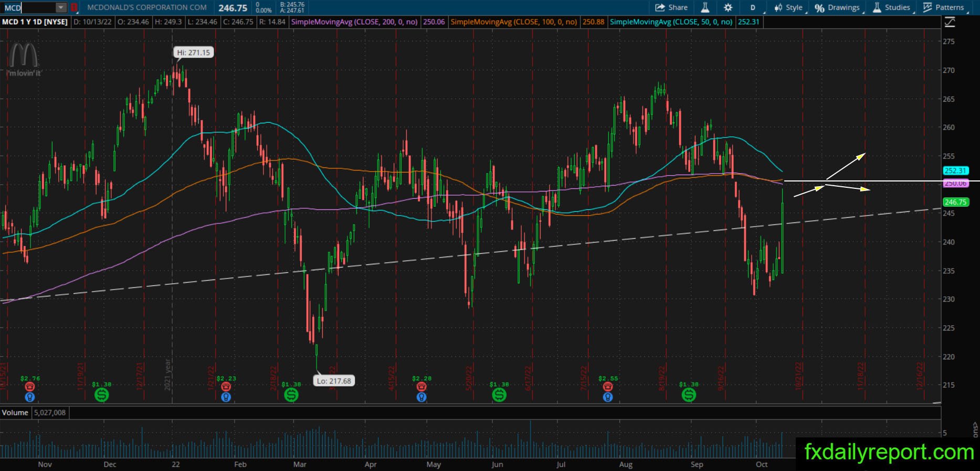Image resolution: width=980 pixels, height=471 pixels.
Task: Click the R: 14.84 range readout
Action: coord(272,22)
